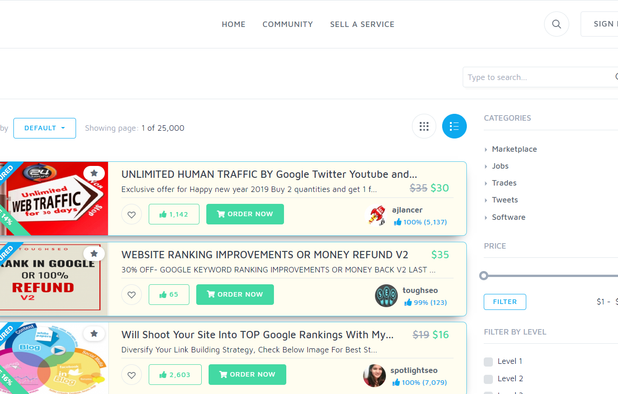
Task: Click '30% OFF- GOOGLE KEYWORD RANKING' description
Action: click(x=278, y=270)
